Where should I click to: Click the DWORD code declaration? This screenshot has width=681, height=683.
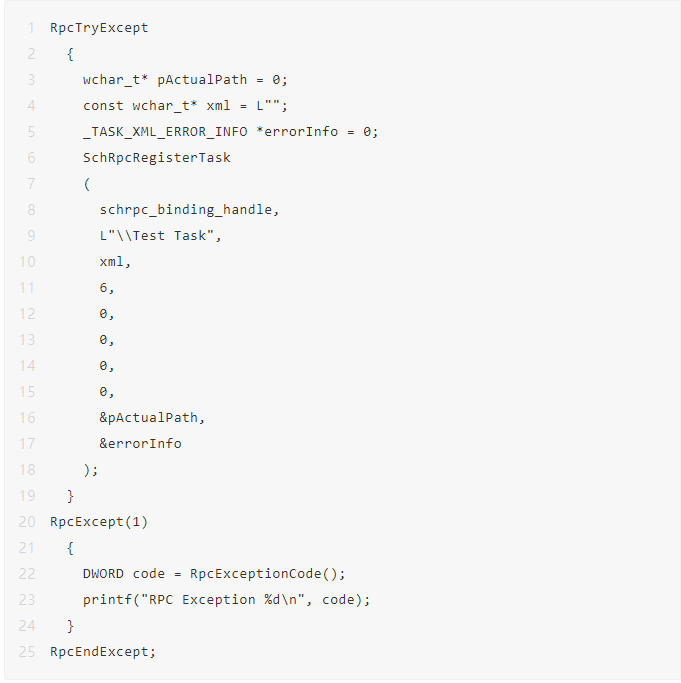(x=128, y=573)
